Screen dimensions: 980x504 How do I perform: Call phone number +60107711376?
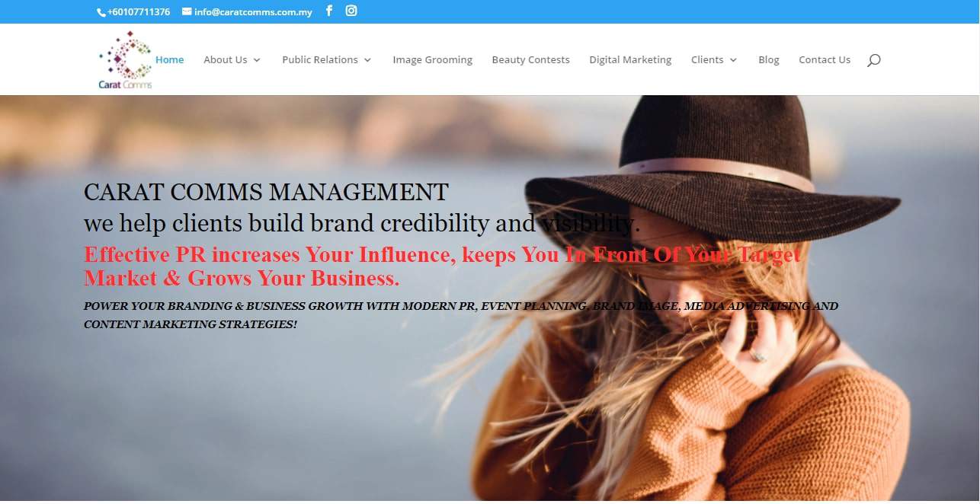(139, 12)
